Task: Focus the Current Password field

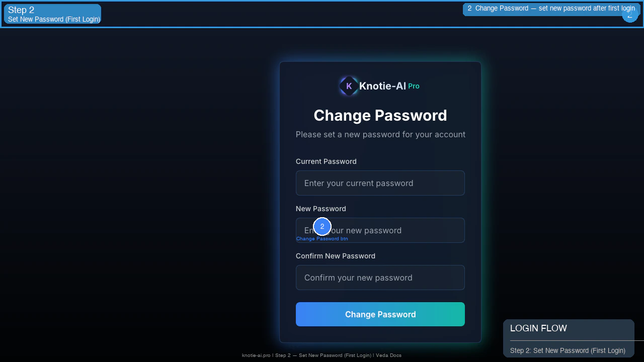Action: coord(380,183)
